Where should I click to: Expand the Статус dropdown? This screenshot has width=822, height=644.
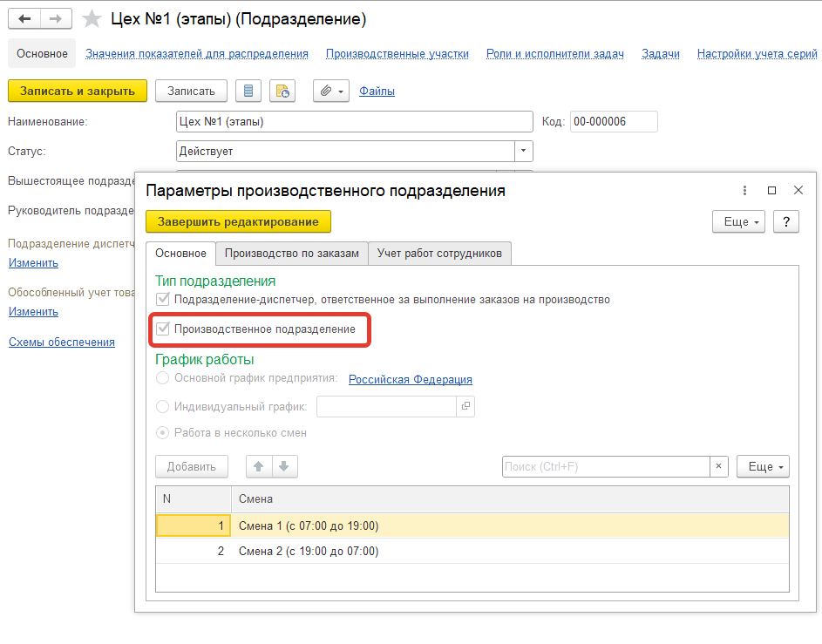point(523,151)
